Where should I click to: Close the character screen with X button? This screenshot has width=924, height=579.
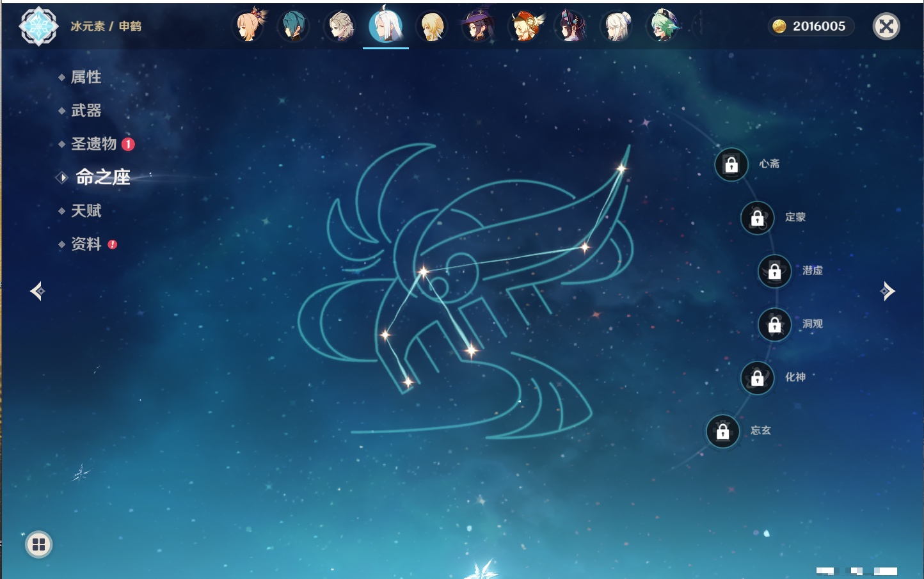point(886,26)
